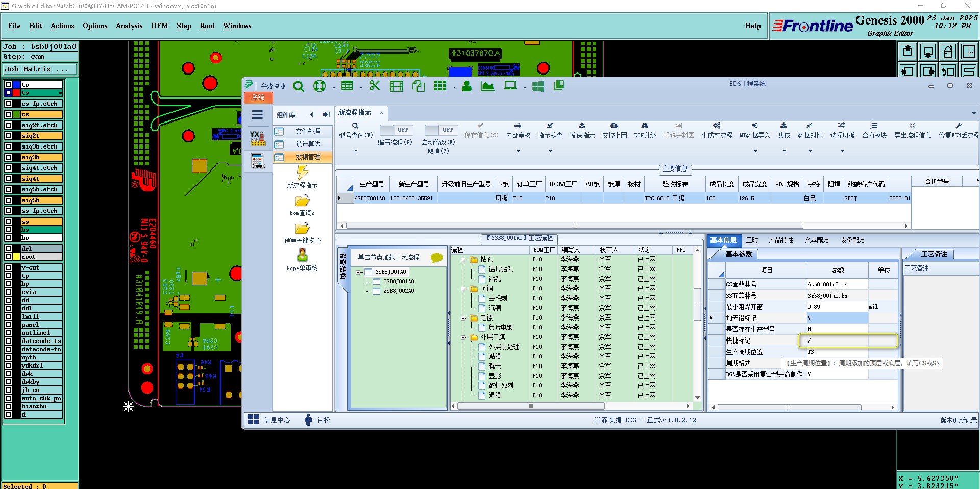Collapse the 外层干膜 folder in process tree
This screenshot has height=489, width=980.
[x=463, y=337]
